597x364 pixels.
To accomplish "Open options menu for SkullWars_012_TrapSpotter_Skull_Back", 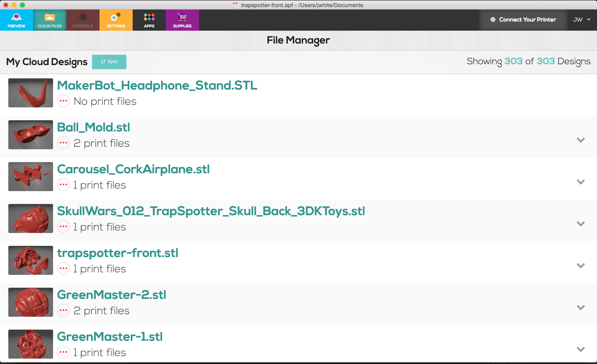I will click(63, 227).
